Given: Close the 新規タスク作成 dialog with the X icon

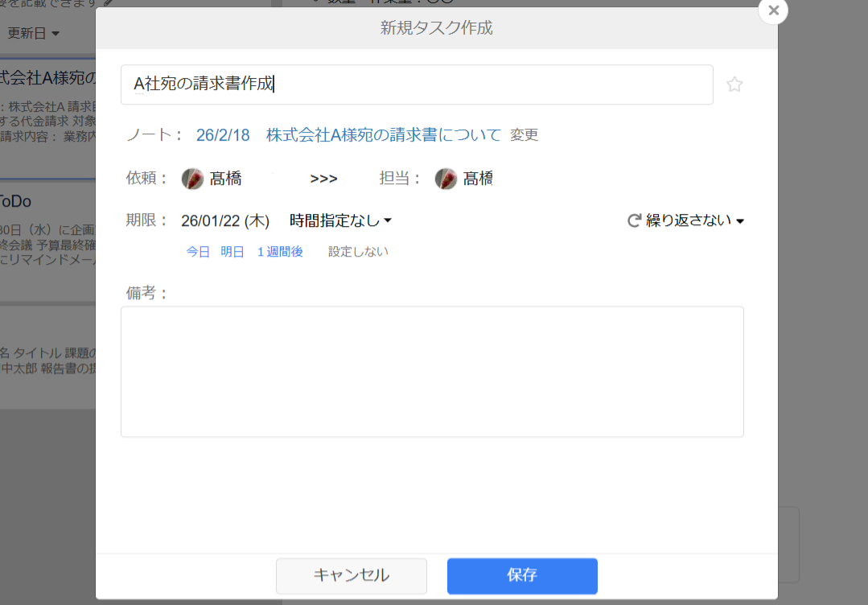Looking at the screenshot, I should coord(772,11).
